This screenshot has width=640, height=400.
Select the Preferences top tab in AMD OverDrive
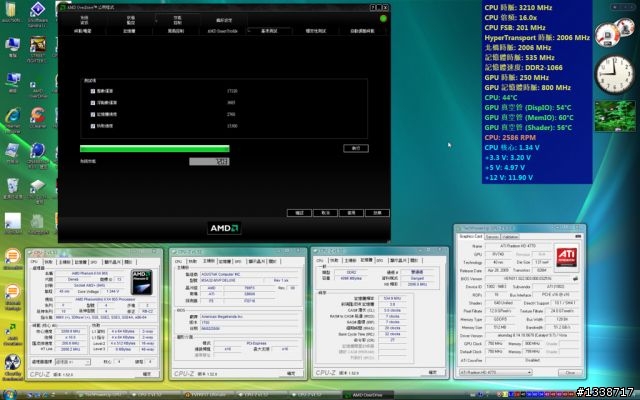tap(224, 20)
